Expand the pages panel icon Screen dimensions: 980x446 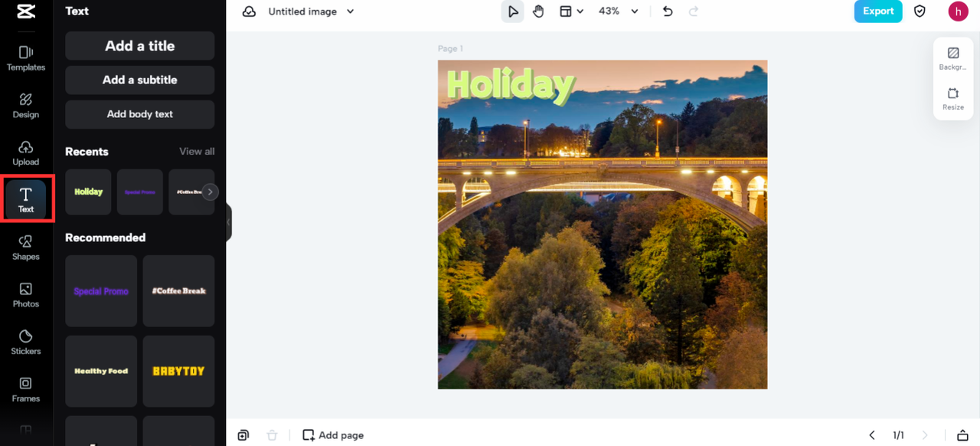[963, 435]
